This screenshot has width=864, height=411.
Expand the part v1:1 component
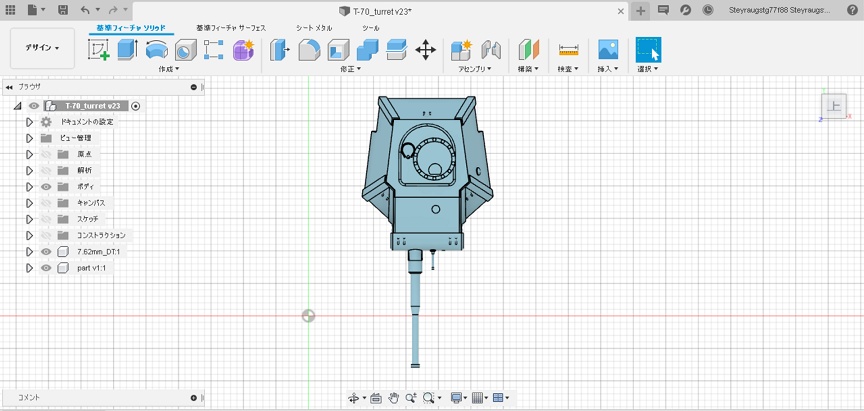click(30, 268)
